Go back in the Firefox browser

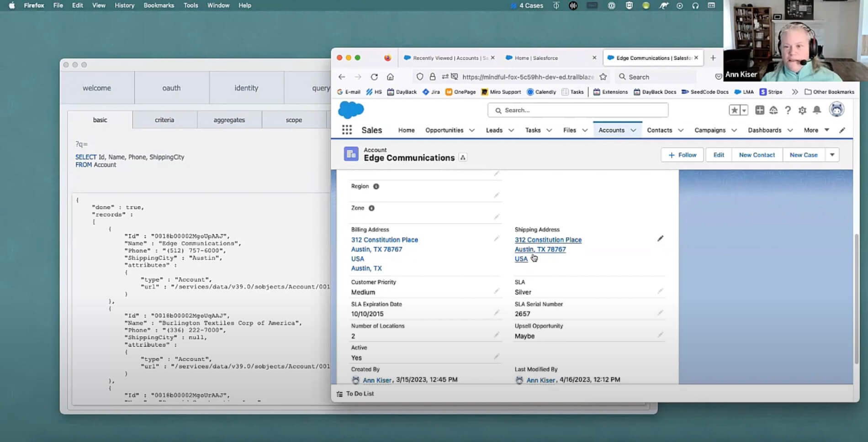coord(342,77)
